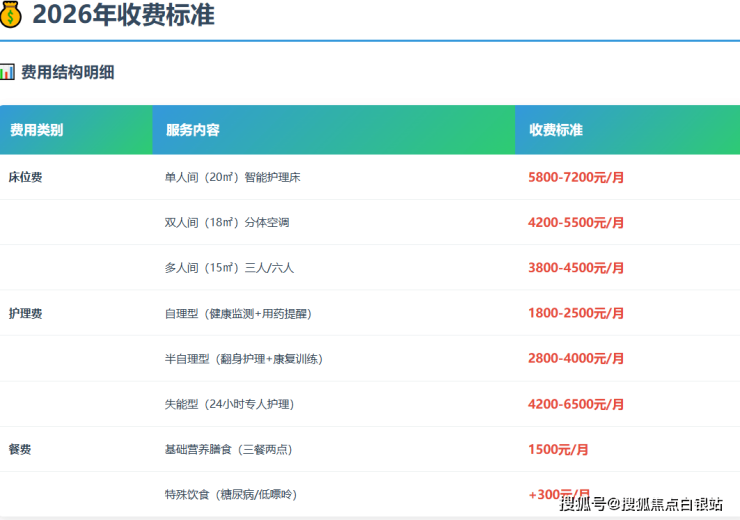Click the 收费标准 column header
The width and height of the screenshot is (740, 520).
pyautogui.click(x=556, y=130)
